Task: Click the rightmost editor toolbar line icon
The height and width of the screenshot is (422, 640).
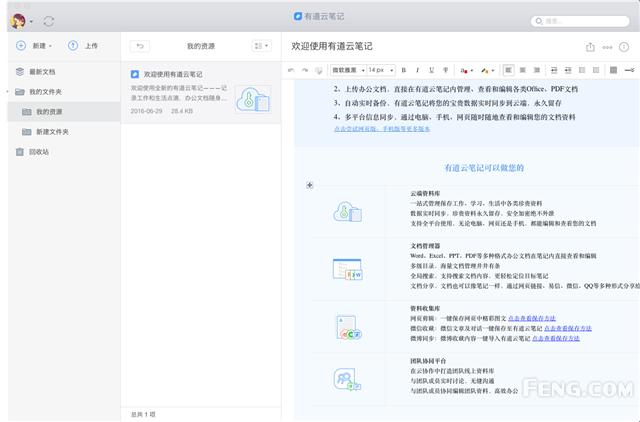Action: pos(629,70)
